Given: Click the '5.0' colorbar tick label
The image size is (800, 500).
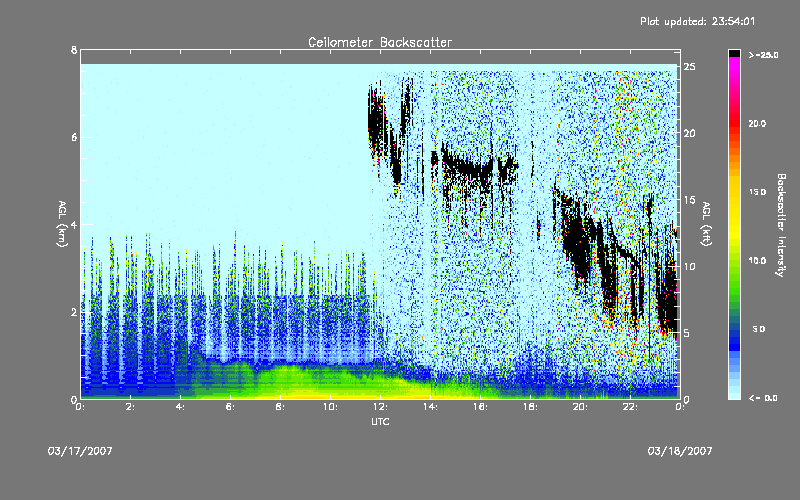Looking at the screenshot, I should (x=759, y=329).
